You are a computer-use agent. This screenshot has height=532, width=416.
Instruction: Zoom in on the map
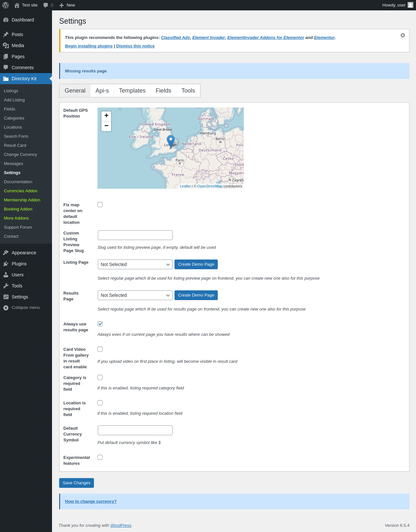[x=106, y=116]
